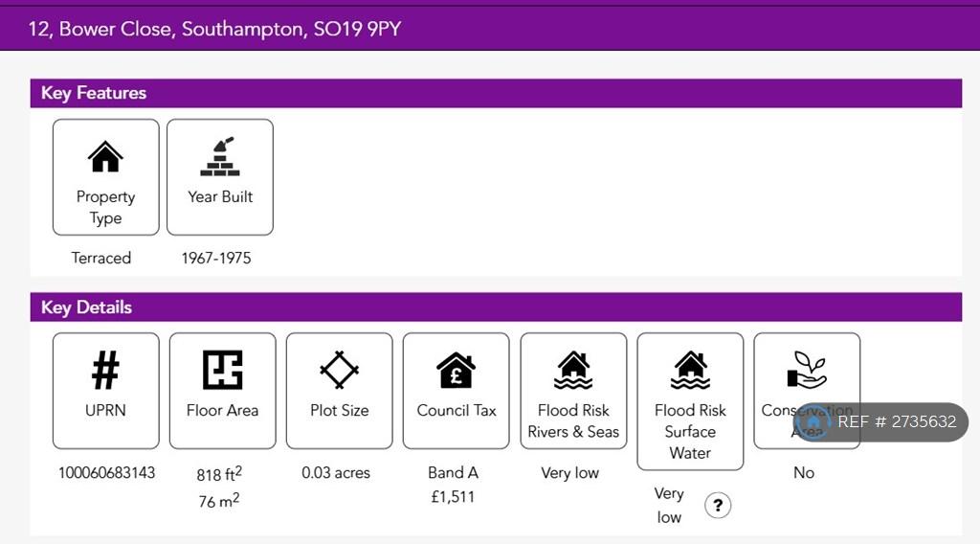This screenshot has width=980, height=544.
Task: Select the Flood Risk Rivers & Seas icon
Action: [573, 371]
